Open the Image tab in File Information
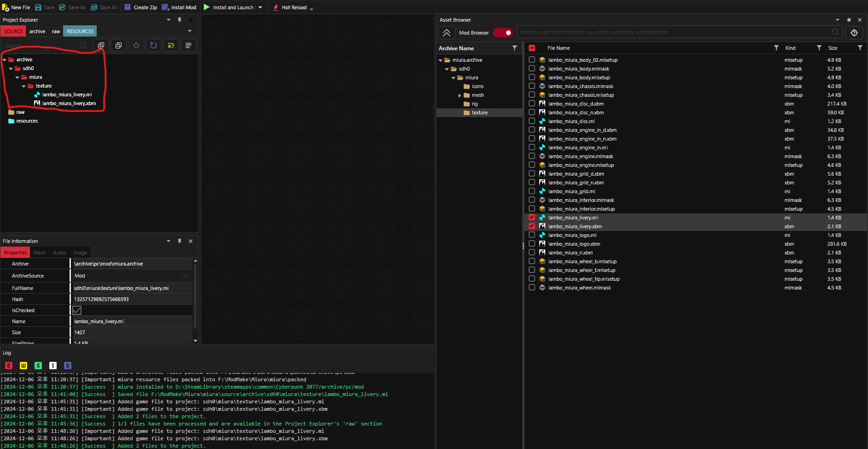 [x=80, y=253]
